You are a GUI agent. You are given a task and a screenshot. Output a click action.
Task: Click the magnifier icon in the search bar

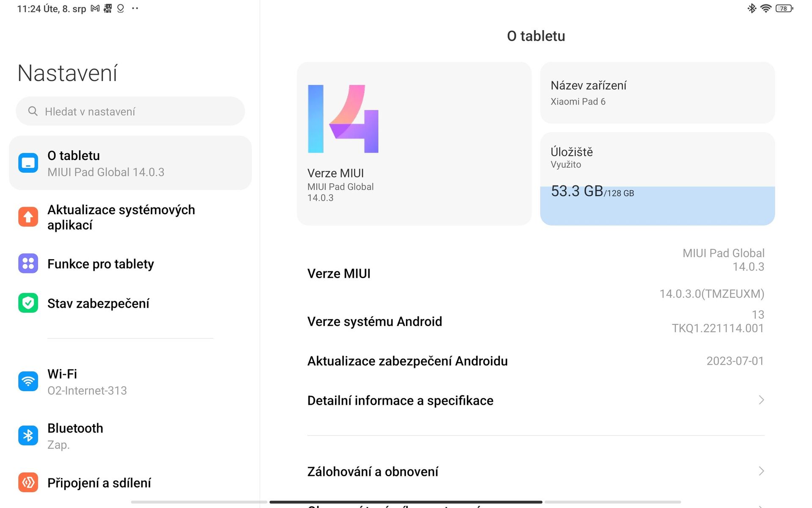tap(33, 111)
